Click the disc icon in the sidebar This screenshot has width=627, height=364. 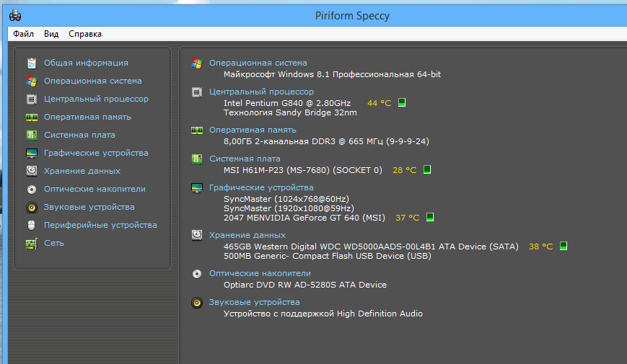[x=32, y=190]
